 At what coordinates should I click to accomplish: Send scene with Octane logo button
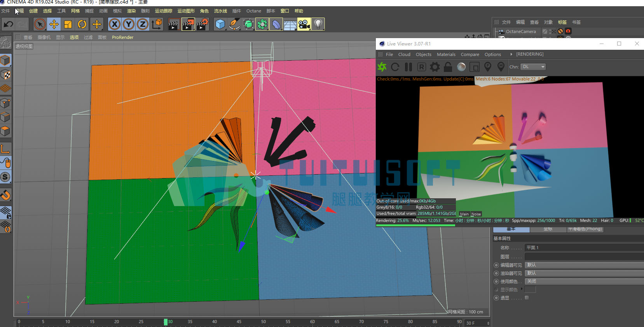click(382, 67)
